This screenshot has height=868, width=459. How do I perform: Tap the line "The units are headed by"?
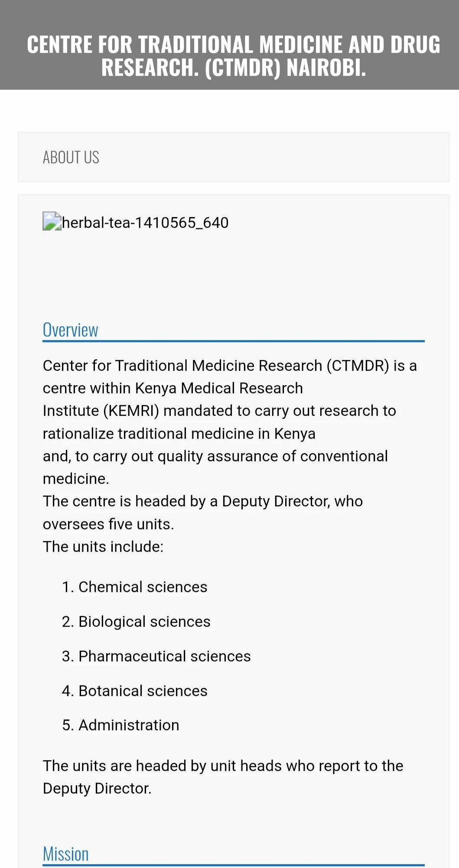223,766
